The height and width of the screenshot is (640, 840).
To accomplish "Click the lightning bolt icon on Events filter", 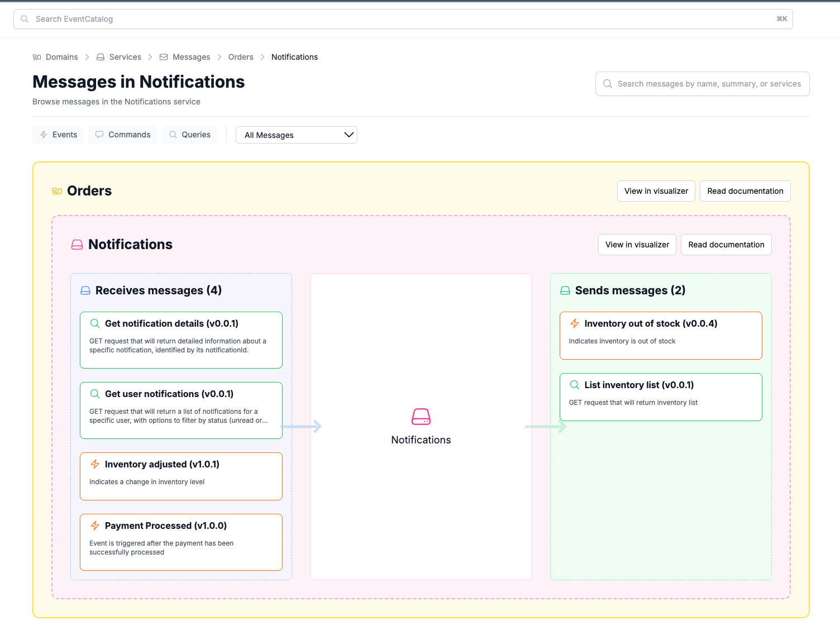I will tap(44, 135).
